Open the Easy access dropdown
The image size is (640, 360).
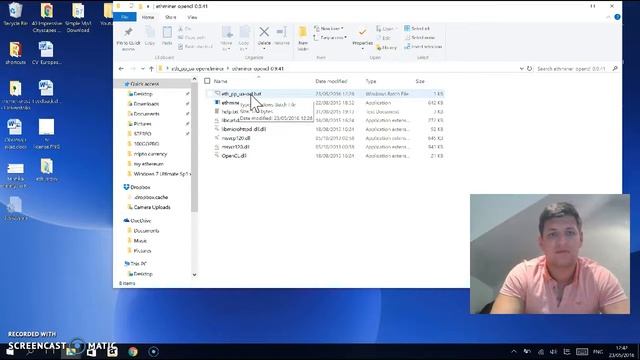click(330, 38)
